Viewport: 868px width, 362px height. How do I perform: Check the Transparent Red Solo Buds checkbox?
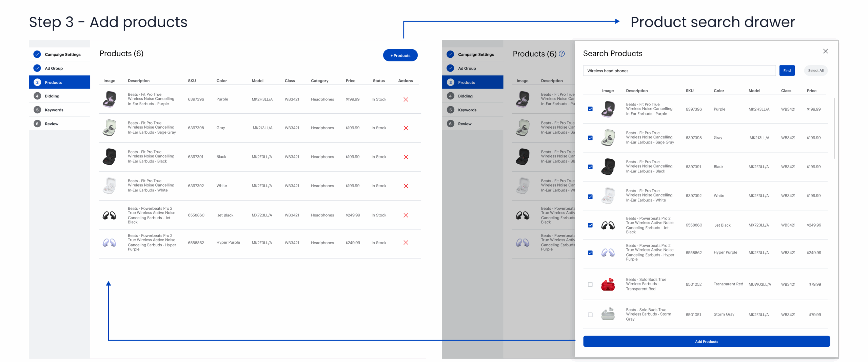[x=590, y=284]
